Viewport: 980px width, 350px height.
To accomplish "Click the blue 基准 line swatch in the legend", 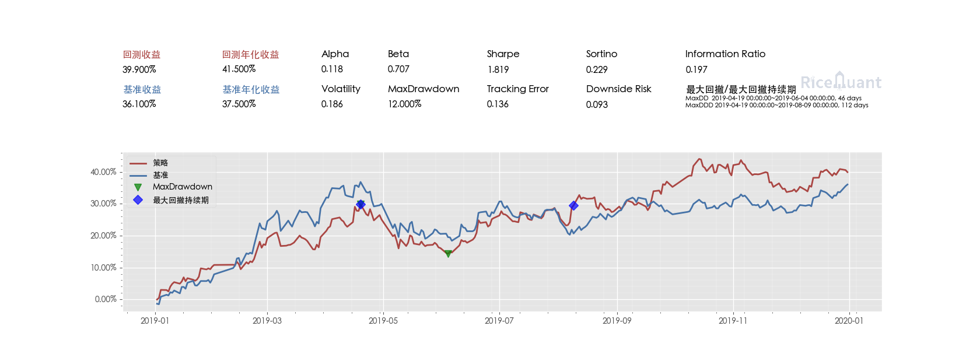I will click(x=138, y=176).
